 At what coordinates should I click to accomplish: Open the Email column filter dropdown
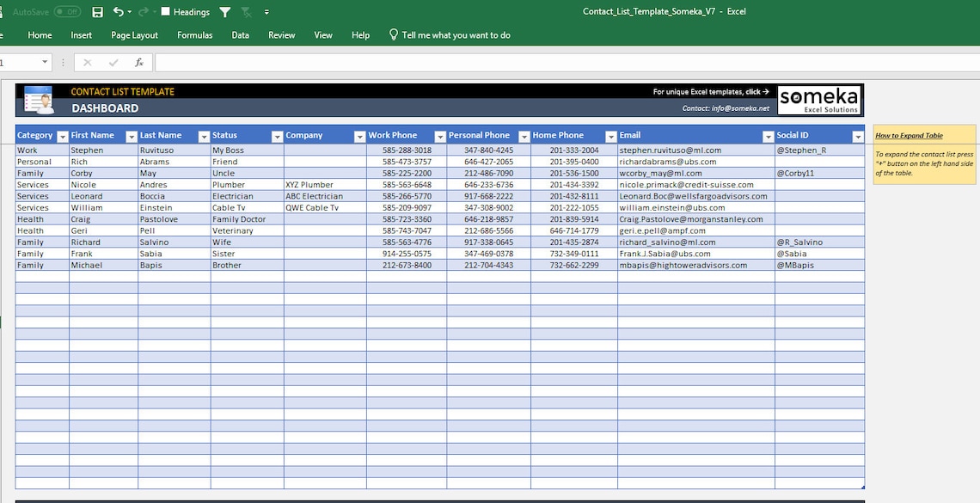pos(768,136)
